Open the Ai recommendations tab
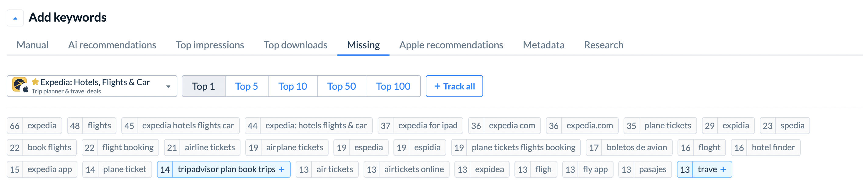Screen dimensions: 868x191 pos(112,45)
